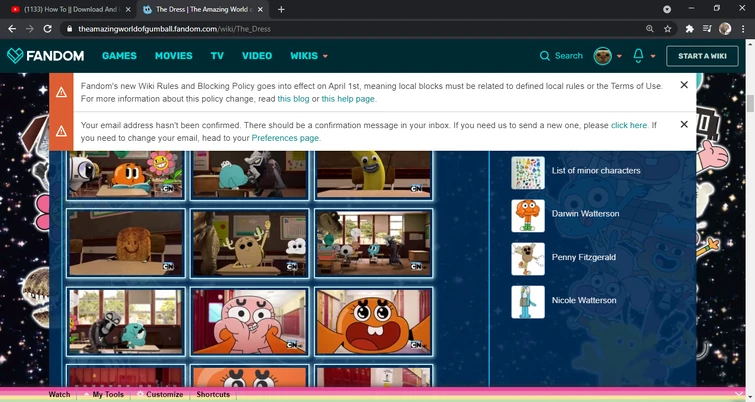Open the media control icon in toolbar

(707, 29)
